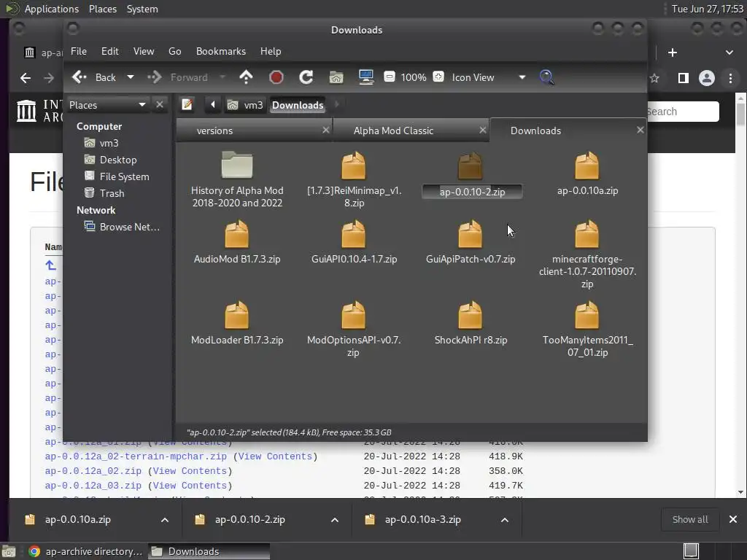This screenshot has height=560, width=747.
Task: Open the Applications menu in top panel
Action: pyautogui.click(x=52, y=9)
